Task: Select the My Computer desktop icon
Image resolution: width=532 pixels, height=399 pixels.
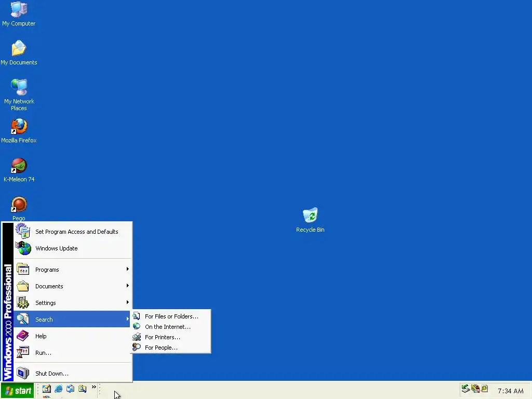Action: (19, 14)
